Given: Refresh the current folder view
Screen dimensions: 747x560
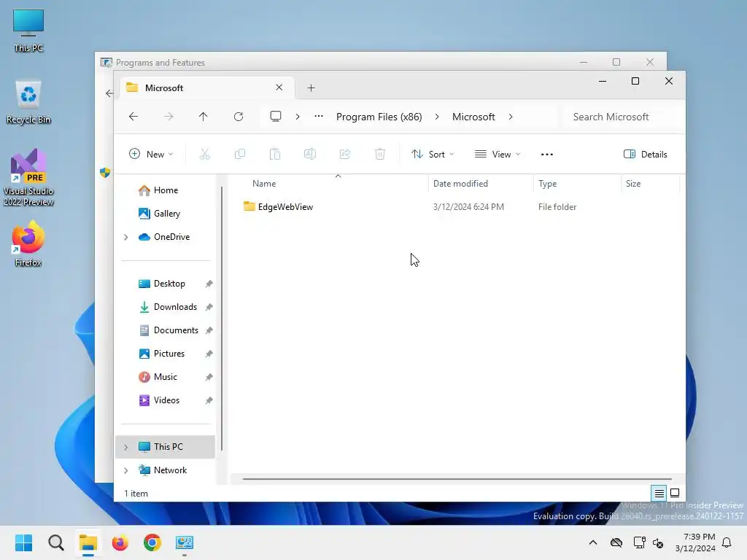Looking at the screenshot, I should tap(239, 117).
